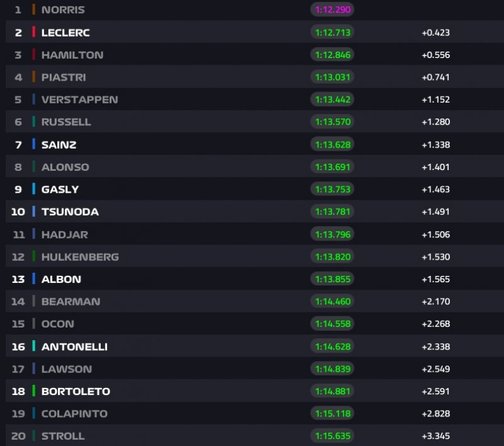Click Colapinto's 1:15.118 lap time badge
Screen dimensions: 504x446
click(x=331, y=414)
